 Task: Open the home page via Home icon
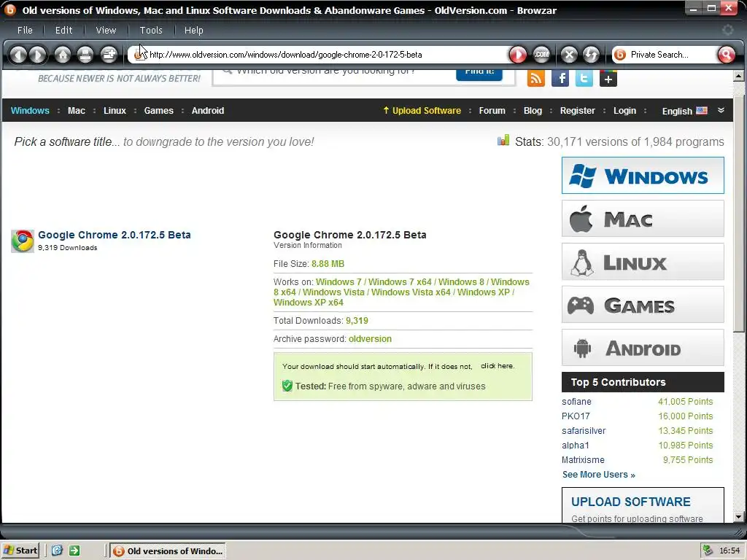(63, 55)
